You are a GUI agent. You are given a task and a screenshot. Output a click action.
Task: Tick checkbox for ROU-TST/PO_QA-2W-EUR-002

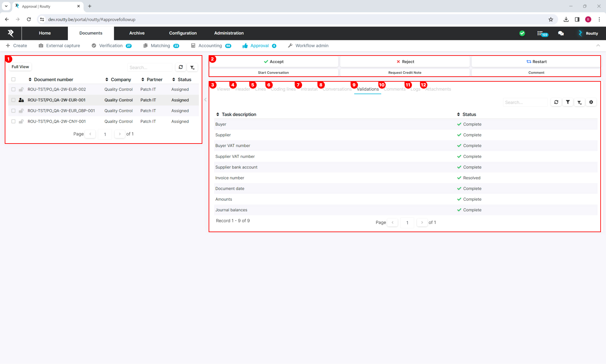pyautogui.click(x=13, y=90)
